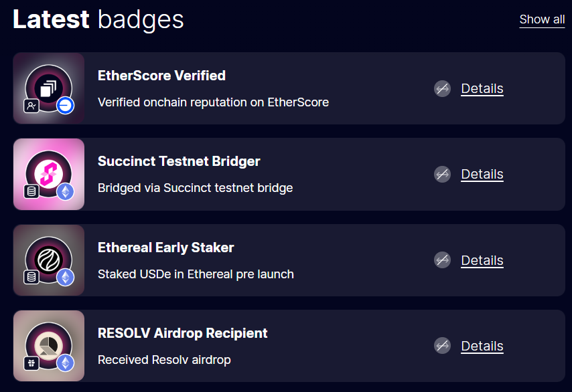Click the user-check category icon on EtherScore badge
The width and height of the screenshot is (572, 392).
click(31, 106)
